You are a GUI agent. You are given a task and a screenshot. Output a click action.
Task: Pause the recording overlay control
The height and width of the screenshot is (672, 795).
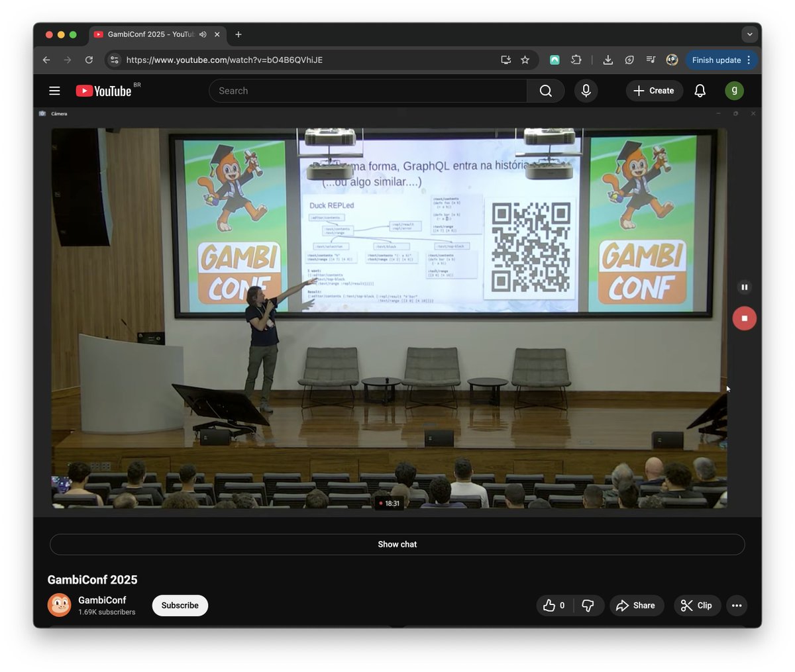(744, 287)
